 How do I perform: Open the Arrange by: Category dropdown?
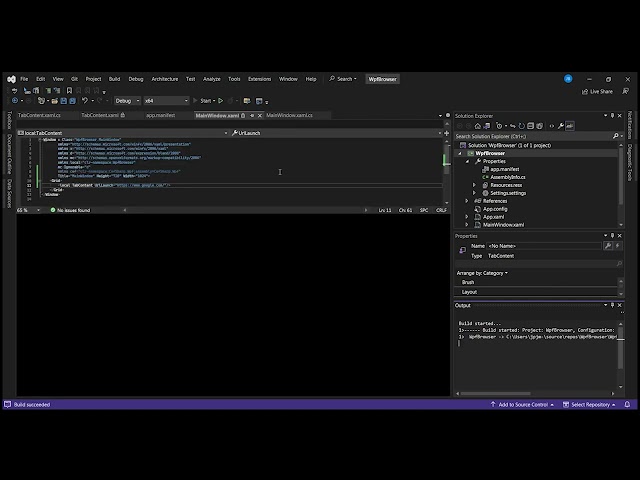point(482,273)
